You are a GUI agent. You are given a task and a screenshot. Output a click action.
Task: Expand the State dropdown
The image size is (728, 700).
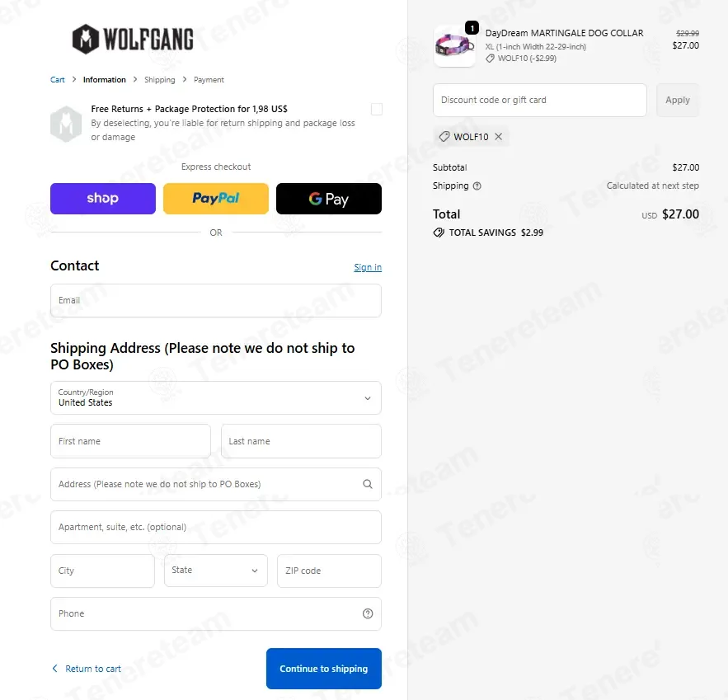[216, 571]
